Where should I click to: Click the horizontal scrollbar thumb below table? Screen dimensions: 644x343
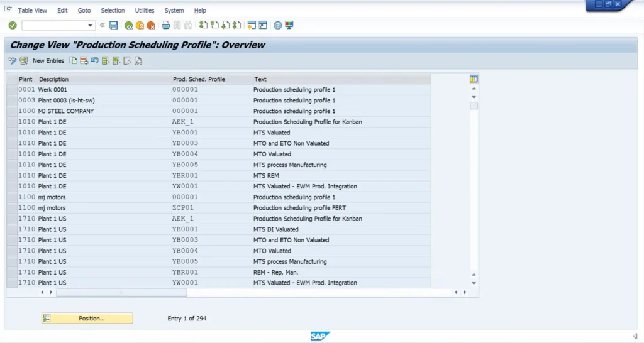pos(121,293)
